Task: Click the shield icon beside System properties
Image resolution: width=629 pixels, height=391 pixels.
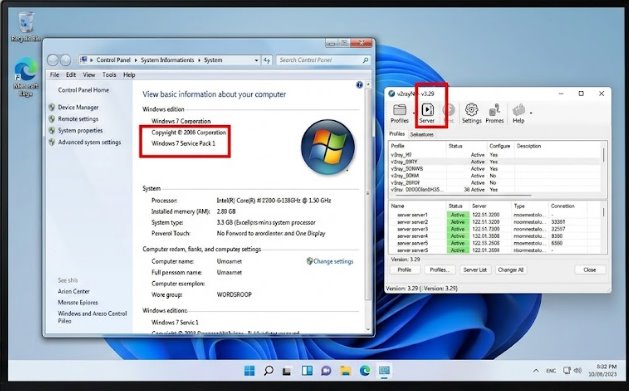Action: click(x=52, y=130)
